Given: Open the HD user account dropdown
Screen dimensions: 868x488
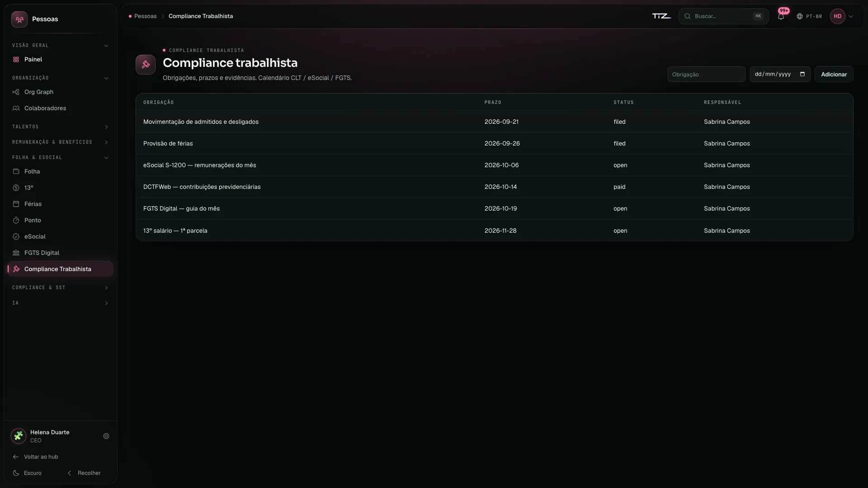Looking at the screenshot, I should tap(842, 16).
